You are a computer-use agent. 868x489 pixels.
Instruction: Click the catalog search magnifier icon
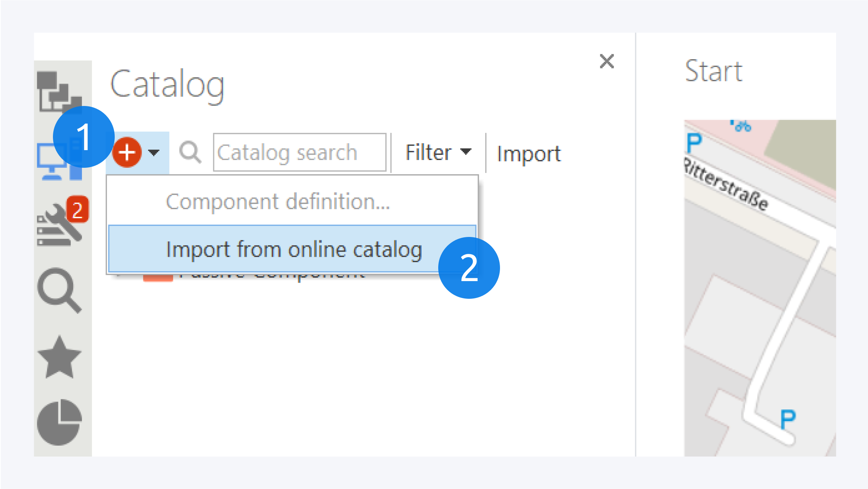pyautogui.click(x=190, y=152)
